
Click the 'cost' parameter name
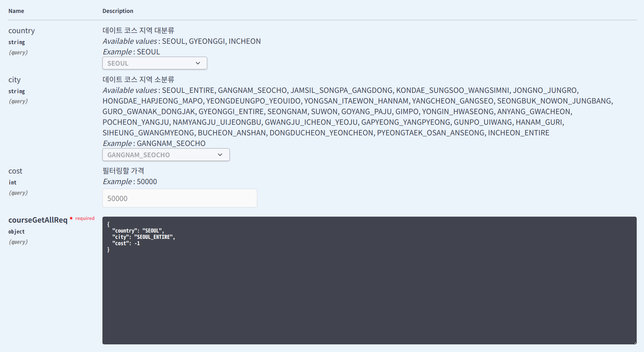coord(15,171)
